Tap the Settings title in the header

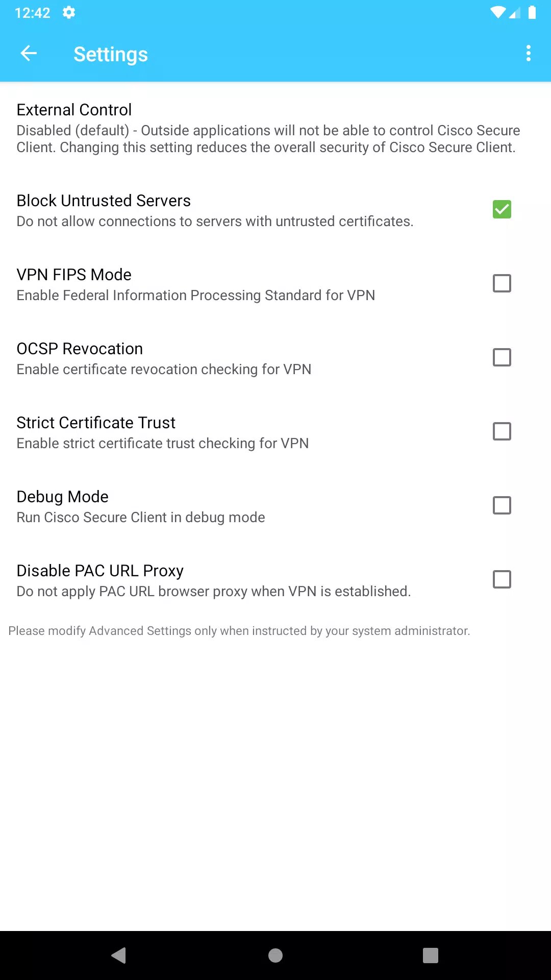[111, 54]
